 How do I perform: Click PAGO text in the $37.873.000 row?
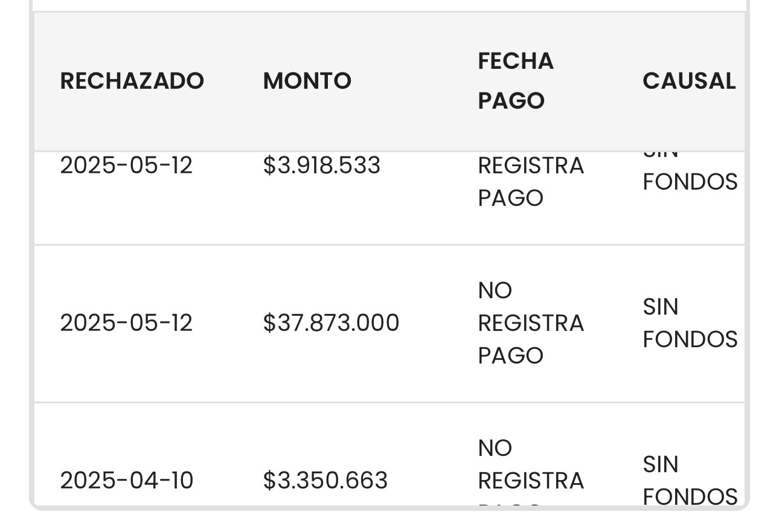(511, 356)
